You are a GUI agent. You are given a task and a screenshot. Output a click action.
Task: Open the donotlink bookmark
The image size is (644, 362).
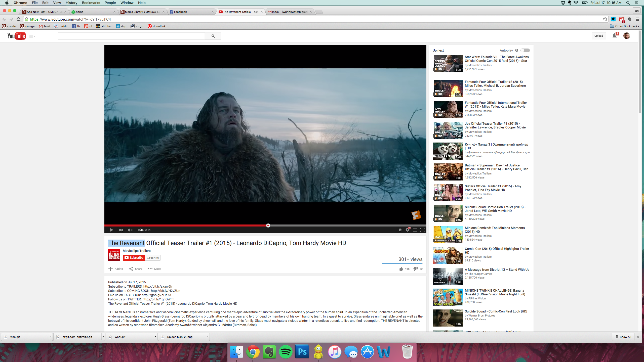157,26
